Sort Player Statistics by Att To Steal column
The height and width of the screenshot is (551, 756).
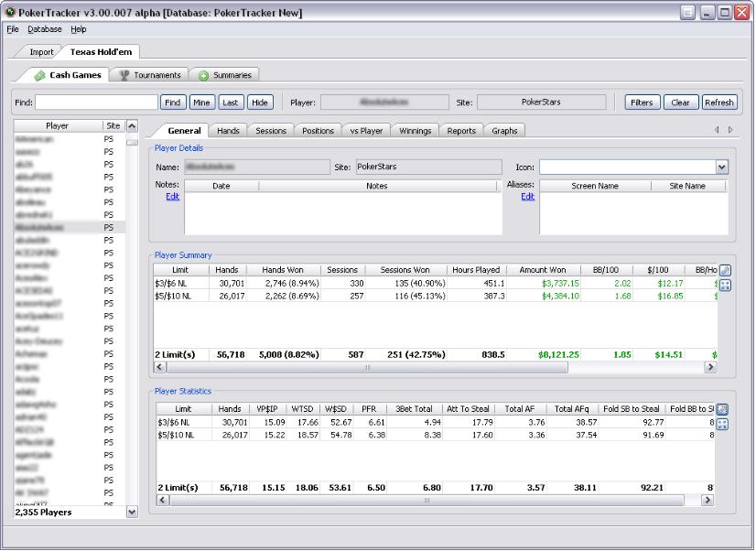click(x=469, y=409)
